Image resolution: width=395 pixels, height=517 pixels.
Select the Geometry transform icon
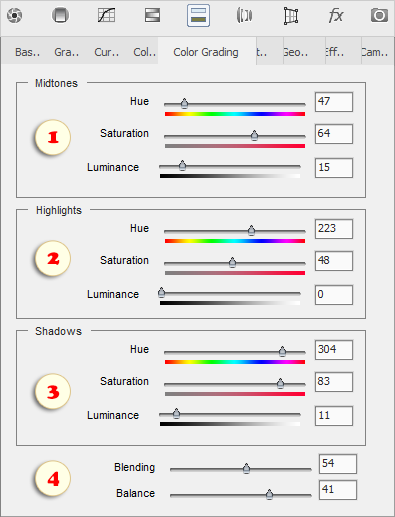pyautogui.click(x=291, y=16)
